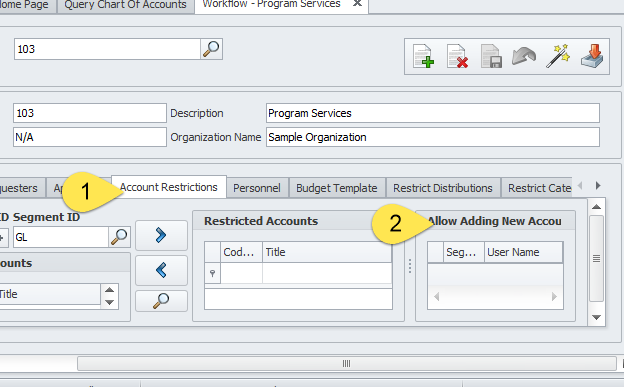Image resolution: width=624 pixels, height=387 pixels.
Task: Click the up stepper beside Title field
Action: tap(109, 289)
